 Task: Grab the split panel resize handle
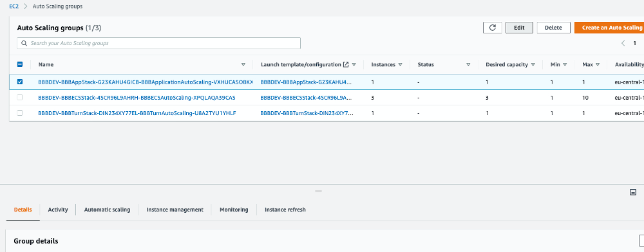click(318, 192)
